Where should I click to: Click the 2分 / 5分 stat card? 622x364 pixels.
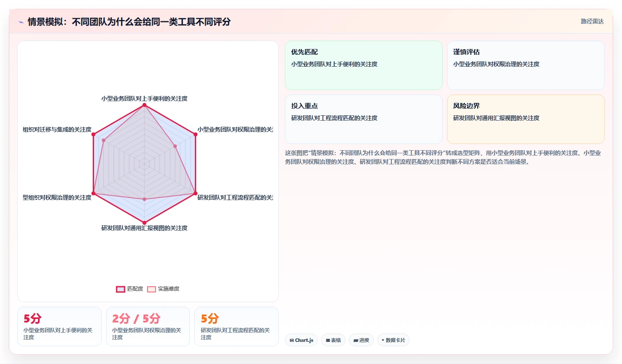point(148,326)
